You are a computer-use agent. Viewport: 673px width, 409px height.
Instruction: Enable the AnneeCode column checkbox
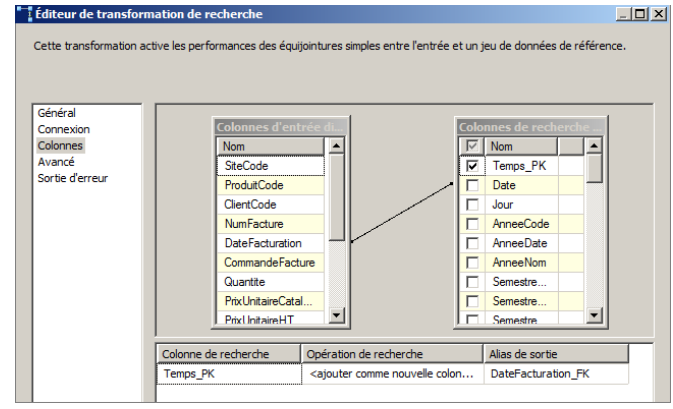pyautogui.click(x=472, y=224)
